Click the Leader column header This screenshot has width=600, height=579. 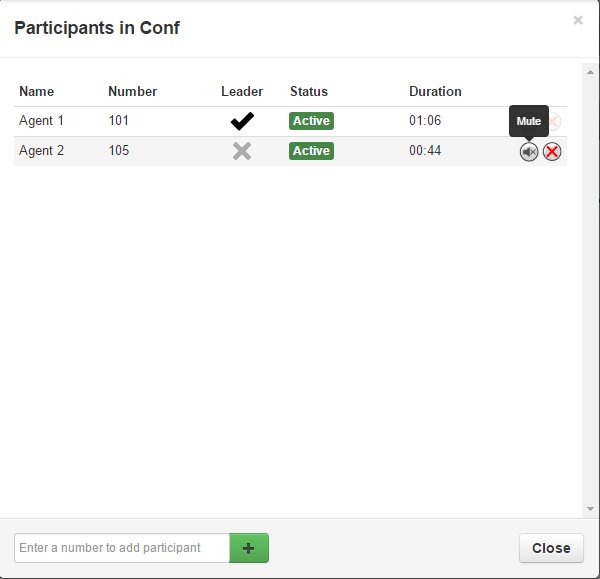[x=242, y=91]
